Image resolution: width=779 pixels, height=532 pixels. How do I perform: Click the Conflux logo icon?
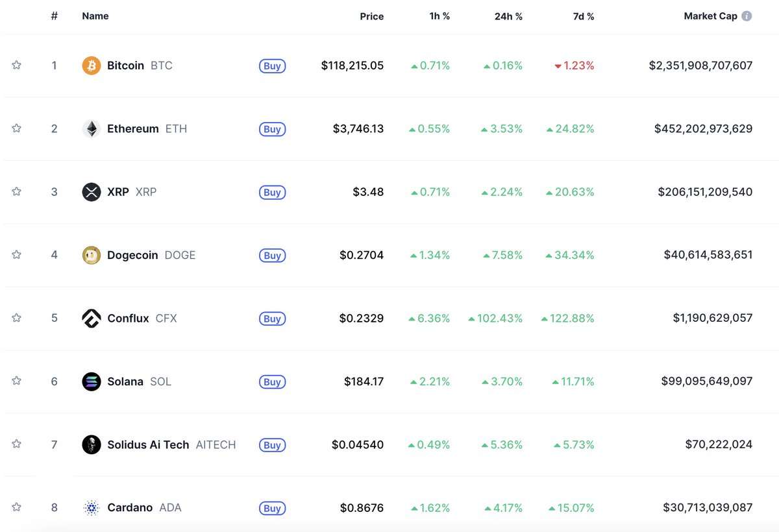pos(92,318)
